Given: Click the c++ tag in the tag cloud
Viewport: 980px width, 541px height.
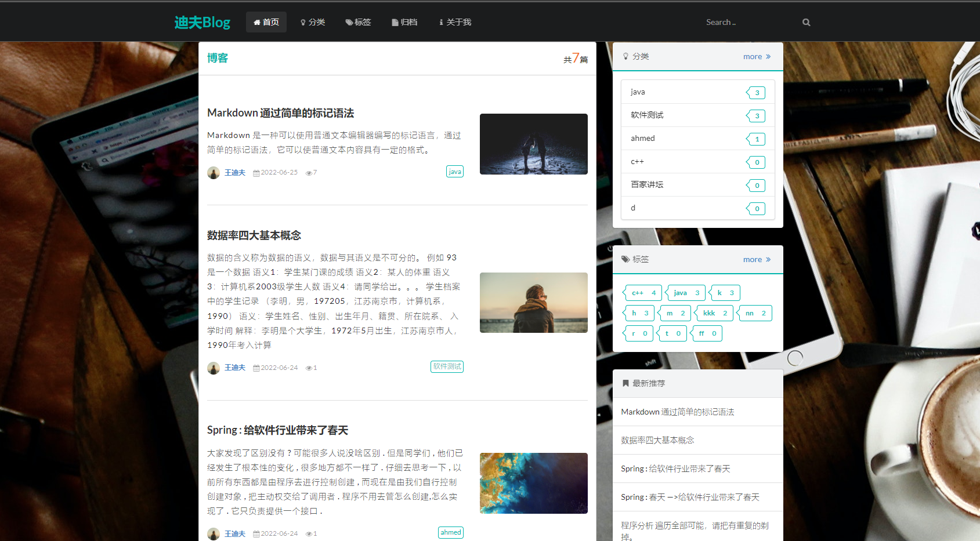Looking at the screenshot, I should coord(641,293).
